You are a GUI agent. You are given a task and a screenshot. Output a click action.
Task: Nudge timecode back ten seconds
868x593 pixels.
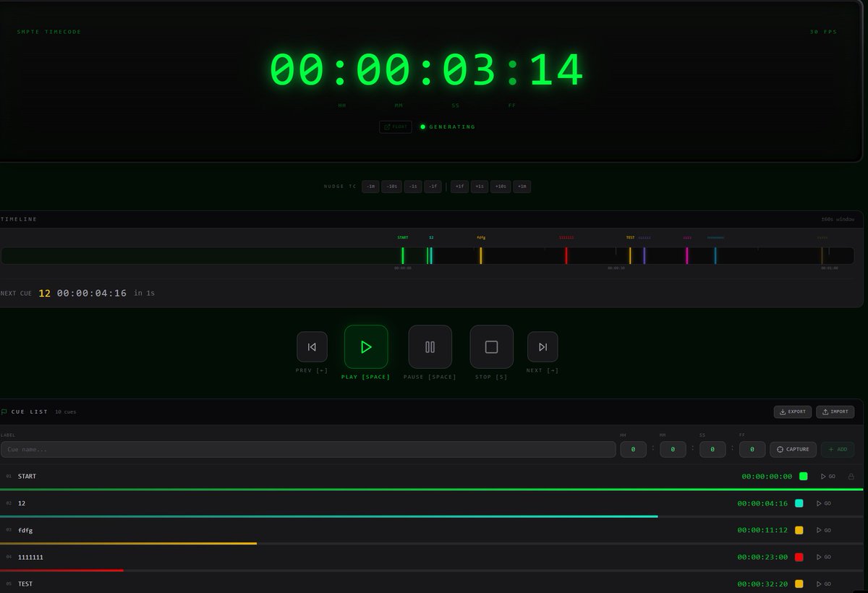tap(391, 187)
